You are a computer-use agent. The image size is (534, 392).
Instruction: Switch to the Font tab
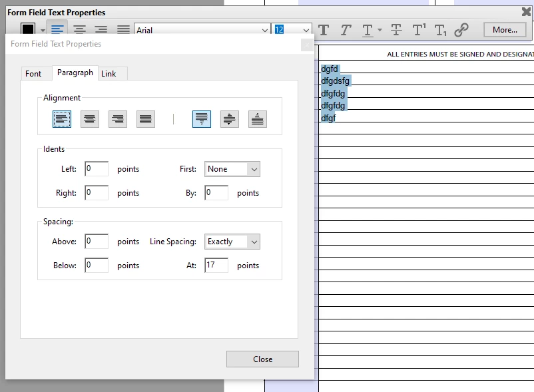click(33, 73)
